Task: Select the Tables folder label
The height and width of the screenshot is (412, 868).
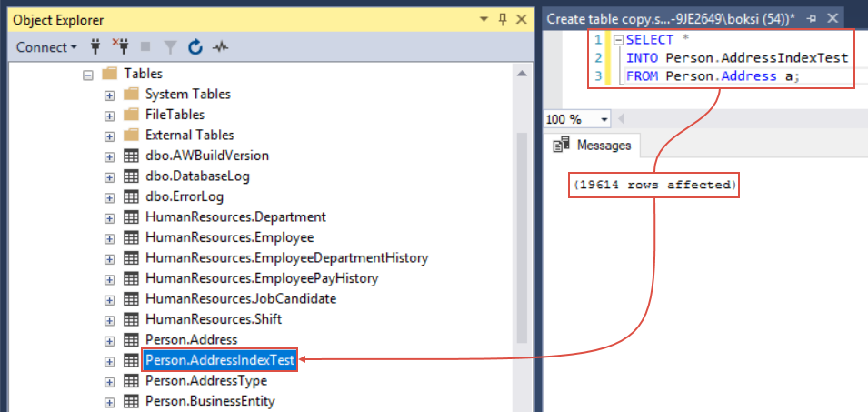Action: pos(144,74)
